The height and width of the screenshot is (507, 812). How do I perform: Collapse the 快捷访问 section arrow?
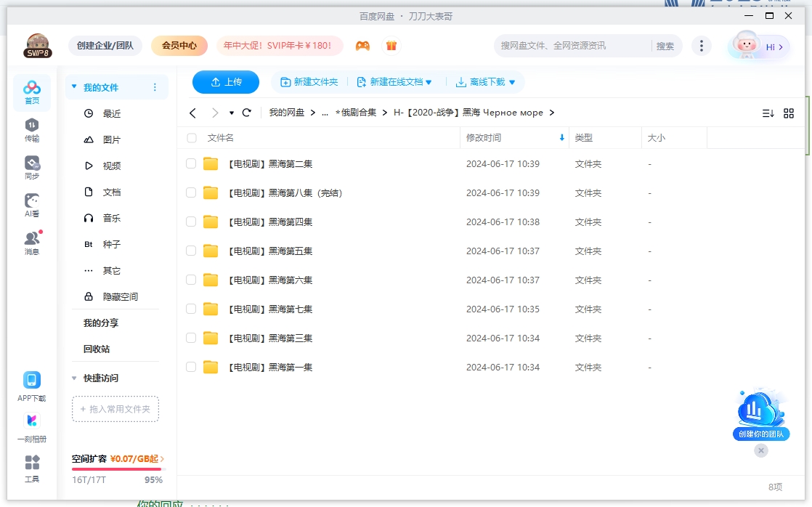point(74,378)
